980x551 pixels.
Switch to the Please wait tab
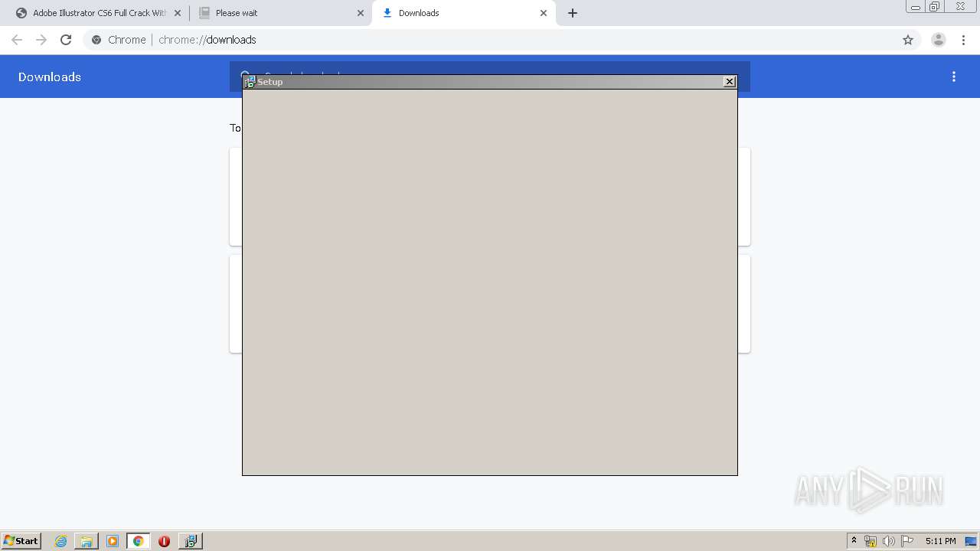click(x=279, y=13)
